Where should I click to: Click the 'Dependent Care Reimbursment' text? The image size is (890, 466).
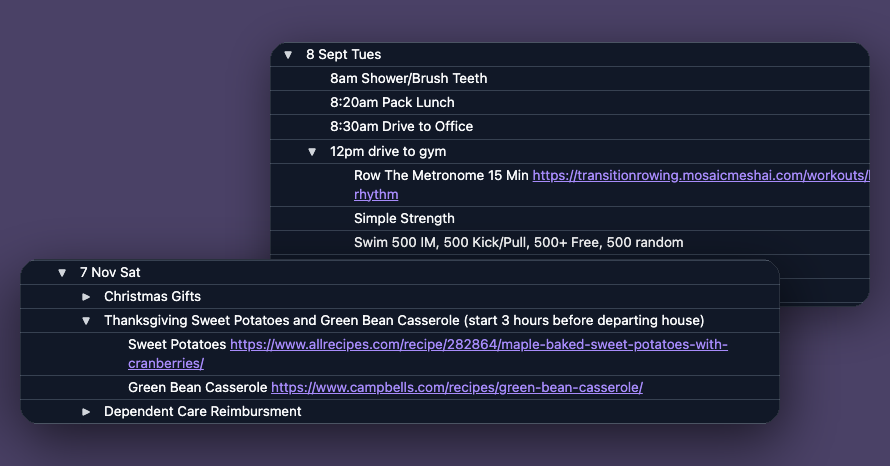coord(203,412)
